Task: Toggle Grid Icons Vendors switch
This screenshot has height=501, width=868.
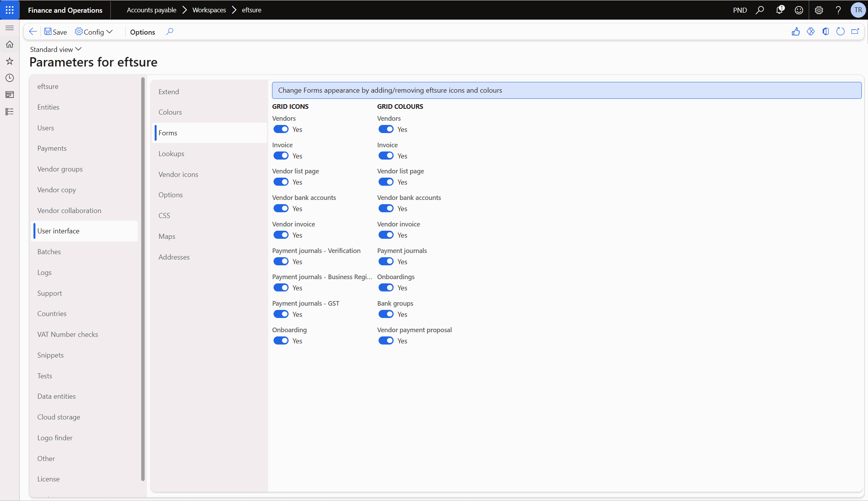Action: (x=281, y=129)
